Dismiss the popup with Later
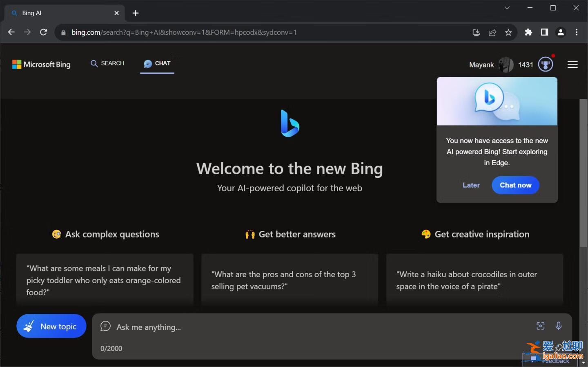Viewport: 588px width, 367px height. 471,185
